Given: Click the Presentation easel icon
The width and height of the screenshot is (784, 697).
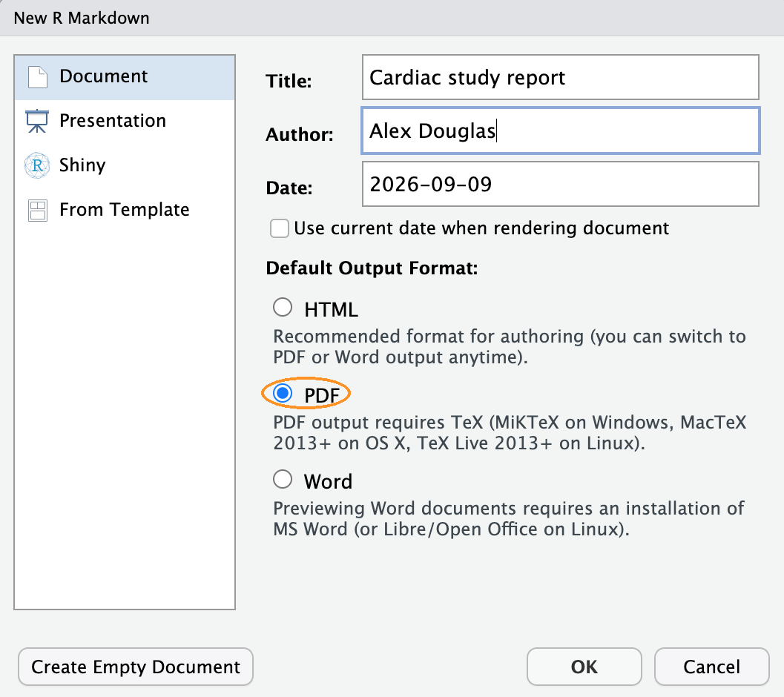Looking at the screenshot, I should point(37,121).
